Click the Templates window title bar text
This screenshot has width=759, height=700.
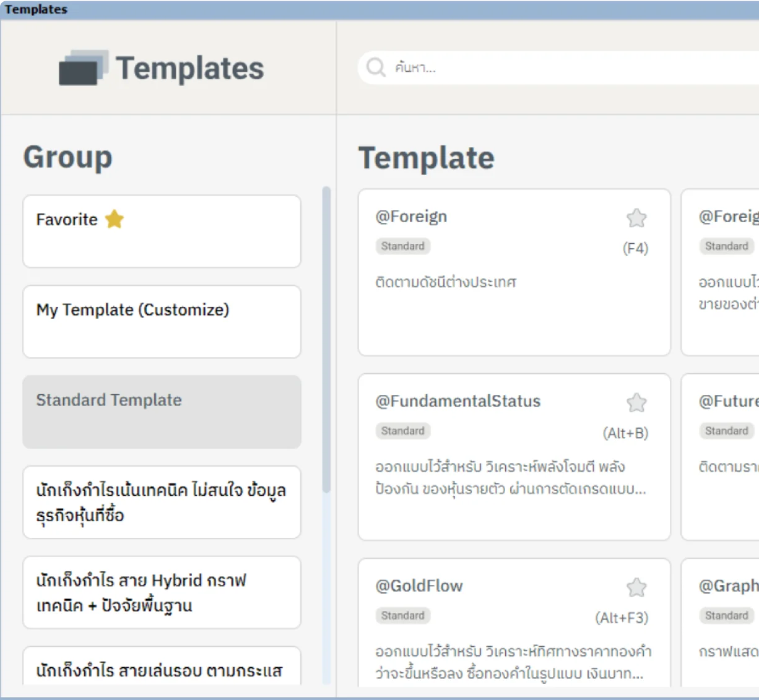36,9
